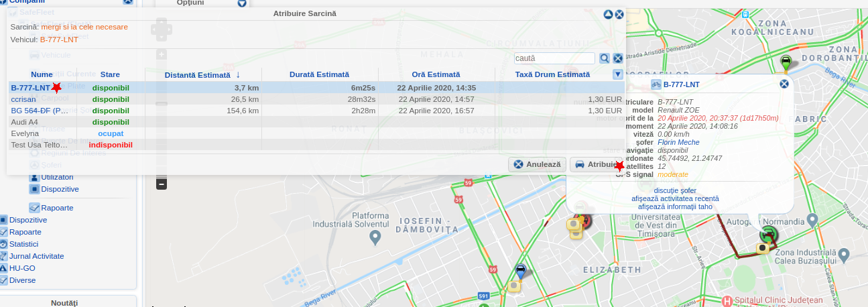Click the Atribuie button

pyautogui.click(x=596, y=164)
